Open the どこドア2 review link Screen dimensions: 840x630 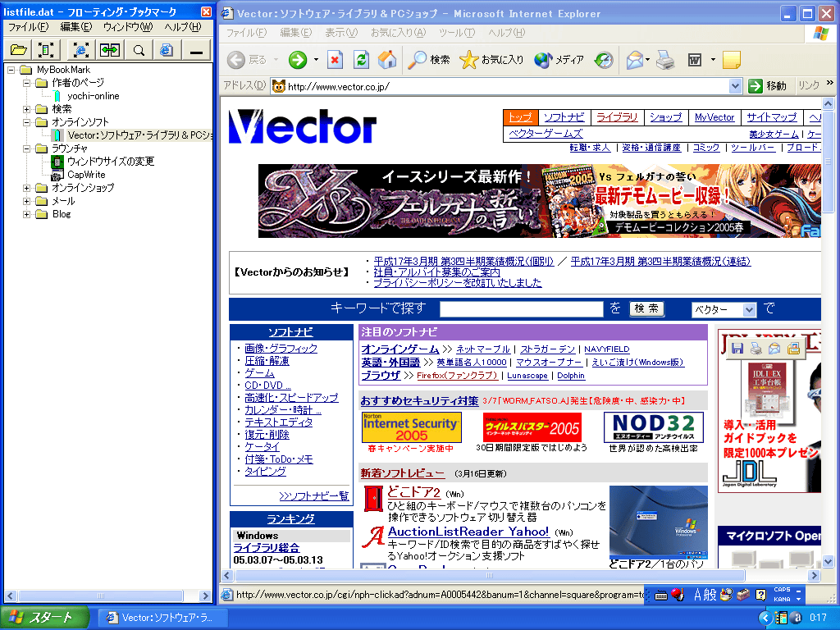[413, 492]
